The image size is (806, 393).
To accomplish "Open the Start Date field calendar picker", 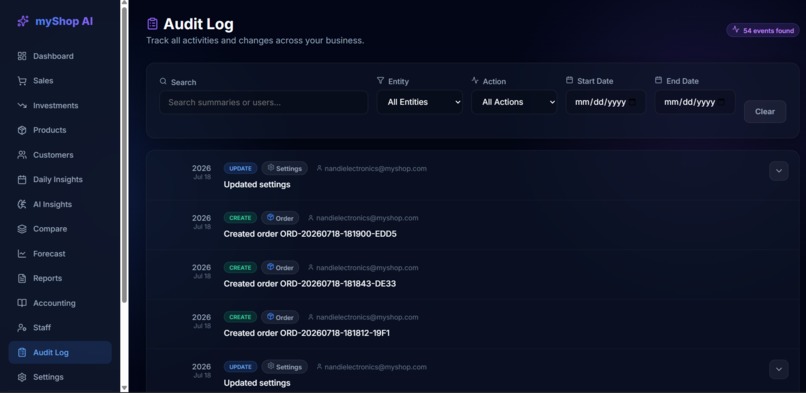I will [x=632, y=102].
